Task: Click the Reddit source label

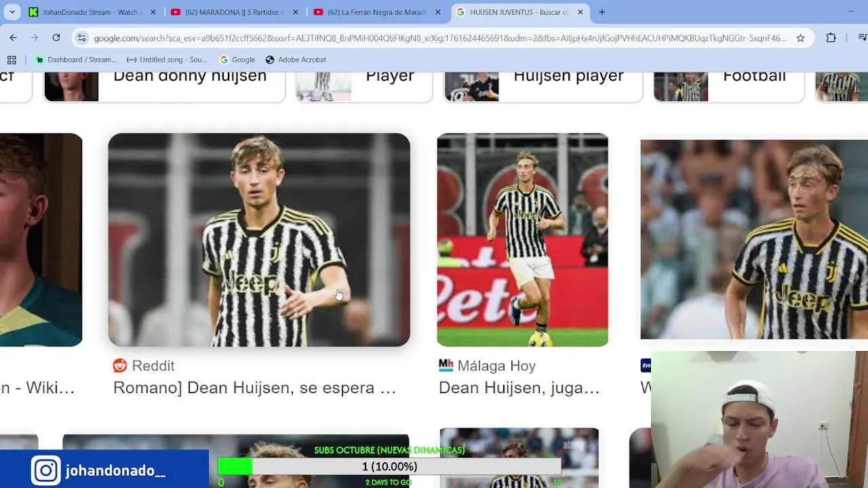Action: click(153, 366)
